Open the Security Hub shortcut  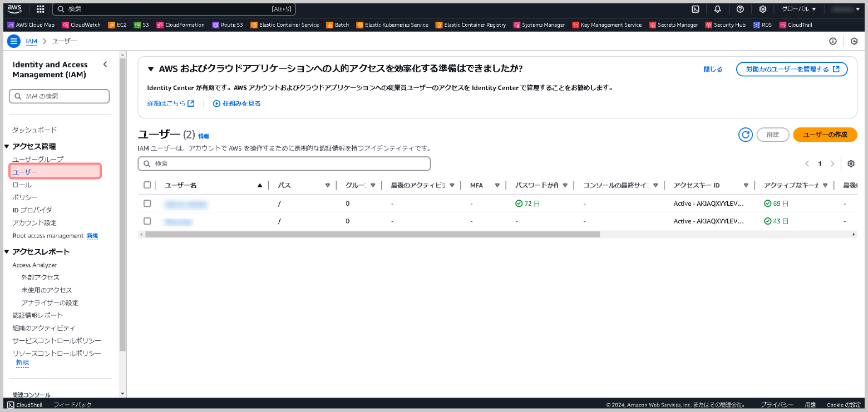pos(726,25)
